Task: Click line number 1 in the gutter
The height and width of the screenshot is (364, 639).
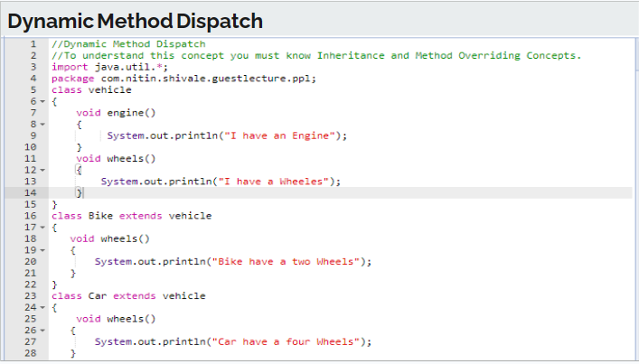Action: pyautogui.click(x=33, y=44)
